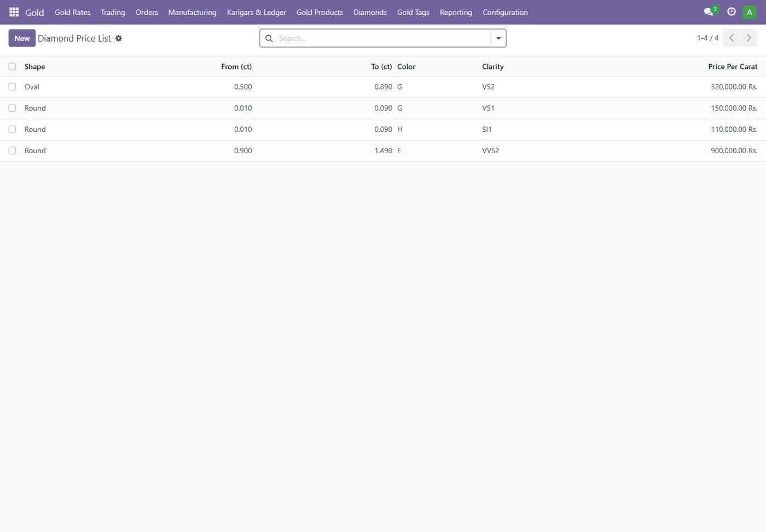Sort by the From (ct) column header
The height and width of the screenshot is (532, 766).
236,66
